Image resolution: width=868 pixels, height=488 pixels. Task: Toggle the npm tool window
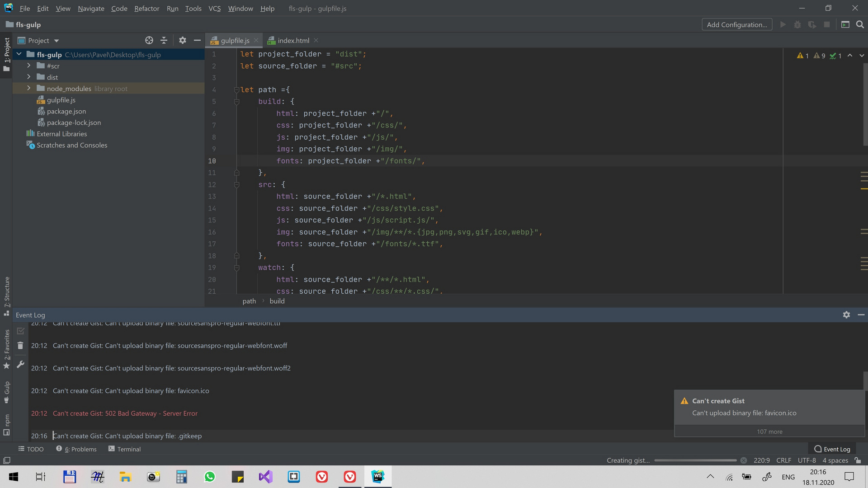[6, 425]
